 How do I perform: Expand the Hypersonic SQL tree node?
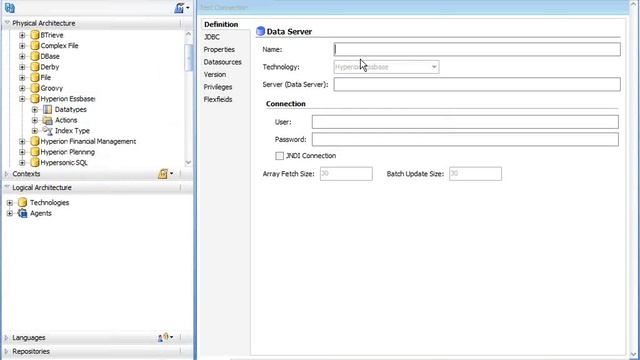pos(22,162)
